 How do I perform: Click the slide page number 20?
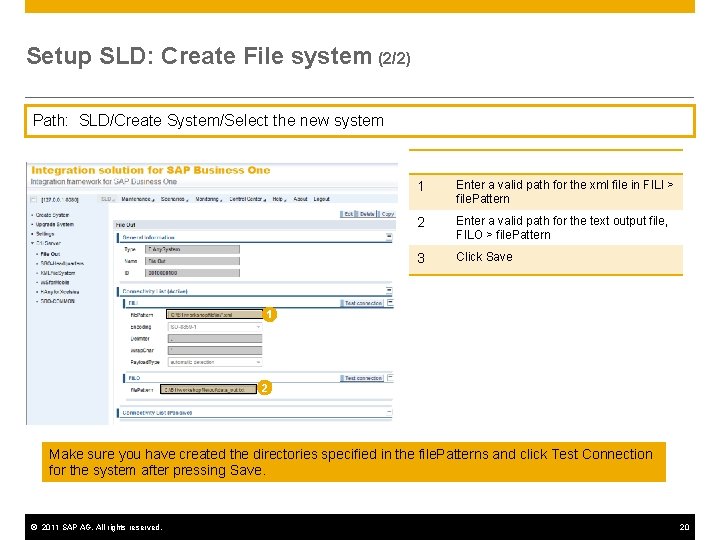(684, 527)
